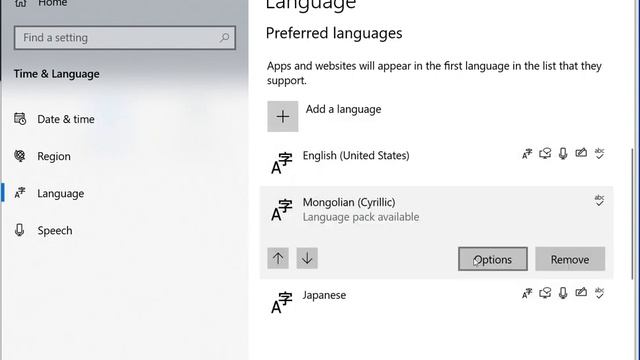Click English speech recognition microphone icon
This screenshot has height=360, width=640.
coord(563,154)
